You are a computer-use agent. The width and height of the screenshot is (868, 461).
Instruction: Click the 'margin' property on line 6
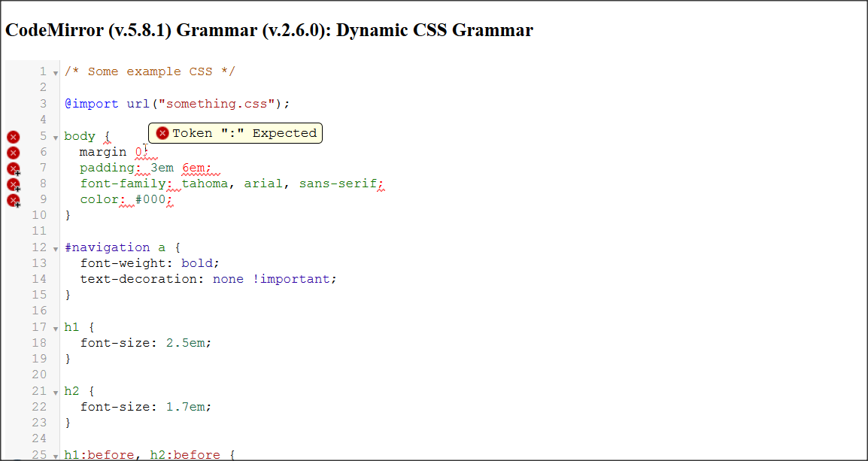pos(104,152)
